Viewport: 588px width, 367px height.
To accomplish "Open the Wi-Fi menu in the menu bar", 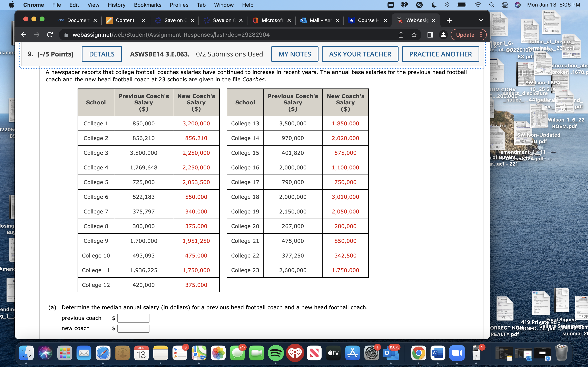I will pos(478,5).
